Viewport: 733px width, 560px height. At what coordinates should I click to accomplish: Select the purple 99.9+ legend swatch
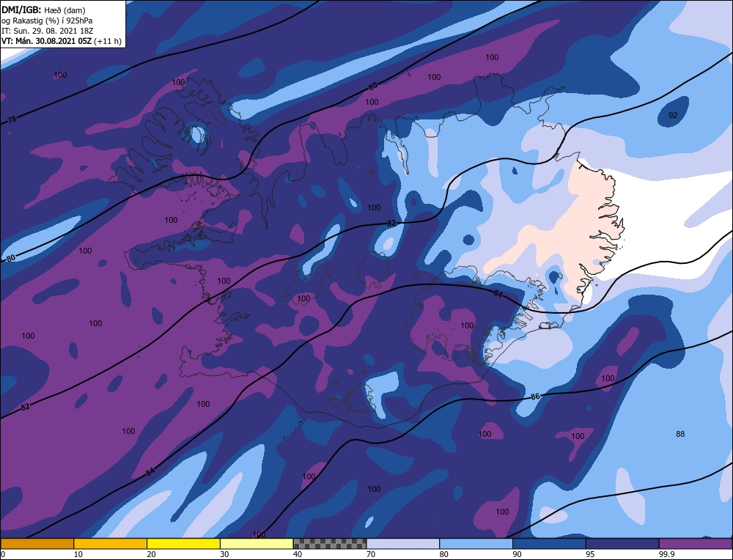696,543
